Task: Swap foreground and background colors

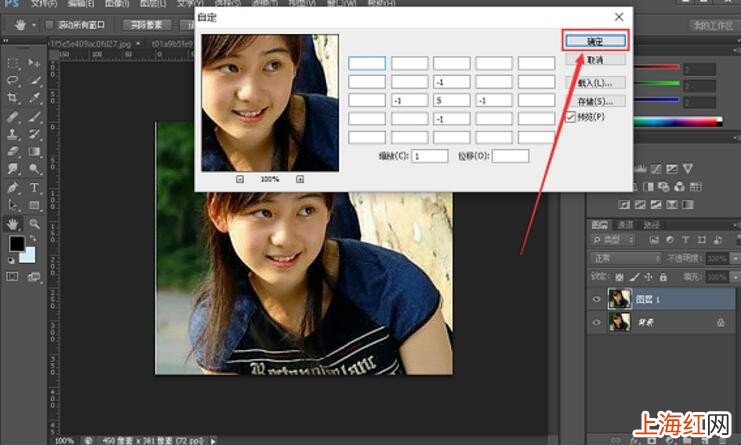Action: [33, 238]
